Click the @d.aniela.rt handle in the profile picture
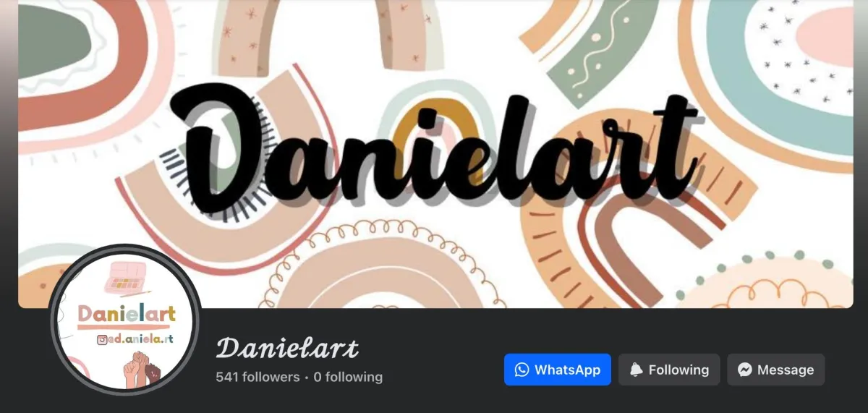The image size is (868, 413). pyautogui.click(x=140, y=339)
